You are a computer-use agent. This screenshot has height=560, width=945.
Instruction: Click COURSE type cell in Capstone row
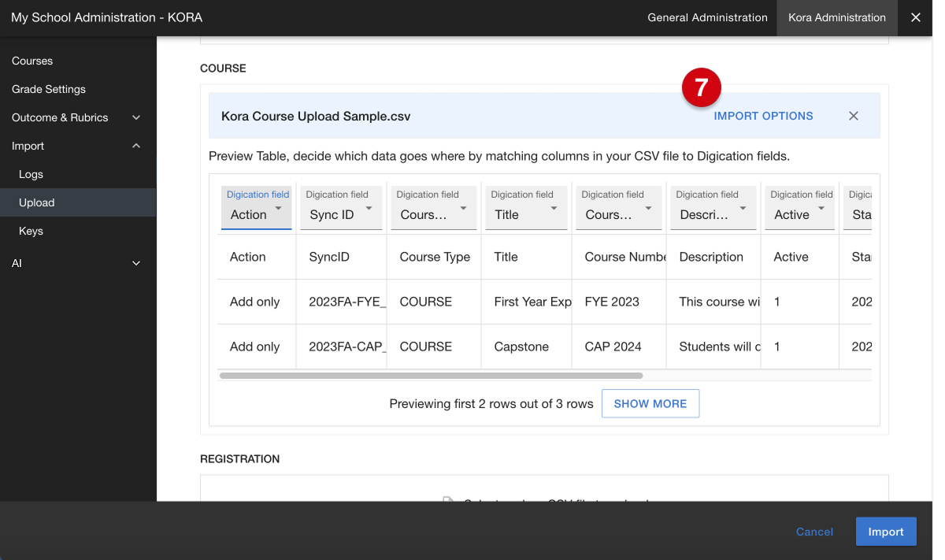click(x=434, y=347)
